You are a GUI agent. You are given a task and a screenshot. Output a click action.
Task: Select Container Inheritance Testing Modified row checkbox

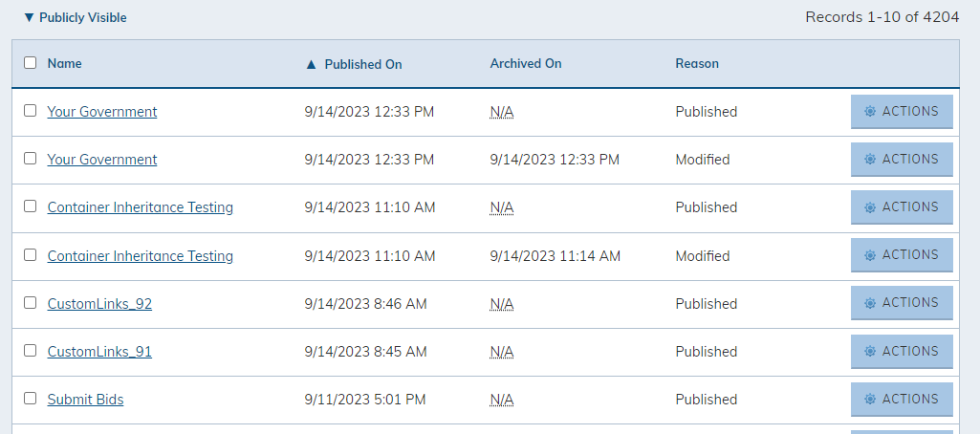30,255
